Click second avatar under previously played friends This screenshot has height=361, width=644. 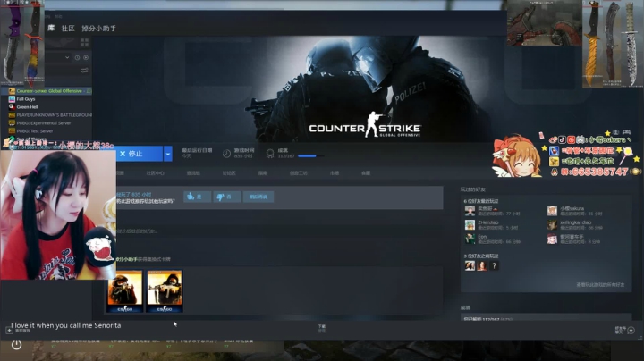point(482,265)
